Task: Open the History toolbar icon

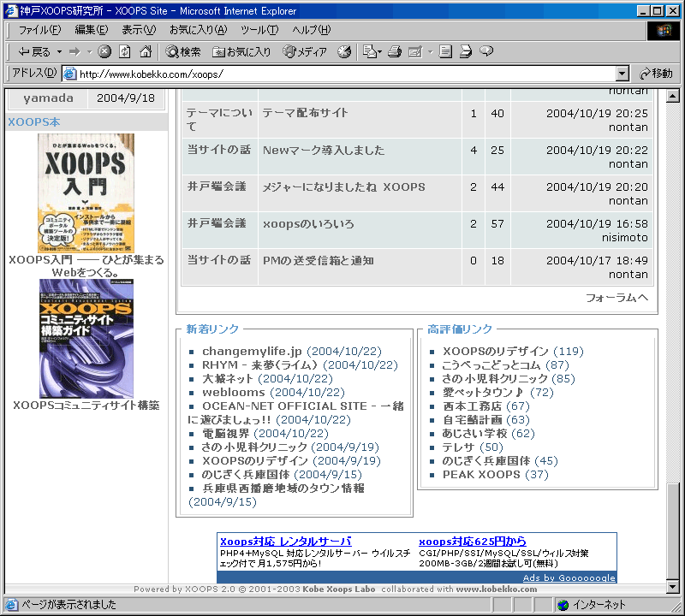Action: [x=344, y=51]
